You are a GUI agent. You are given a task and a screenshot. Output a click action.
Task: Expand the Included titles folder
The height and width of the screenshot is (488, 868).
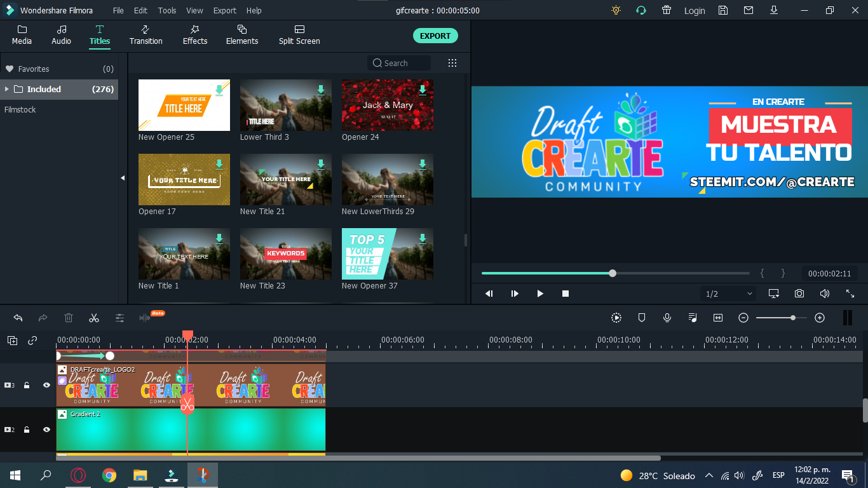point(7,89)
